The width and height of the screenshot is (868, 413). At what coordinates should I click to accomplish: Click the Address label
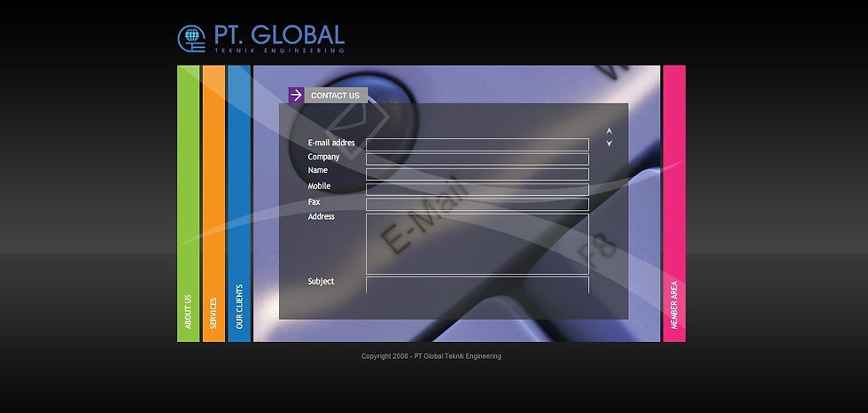321,216
